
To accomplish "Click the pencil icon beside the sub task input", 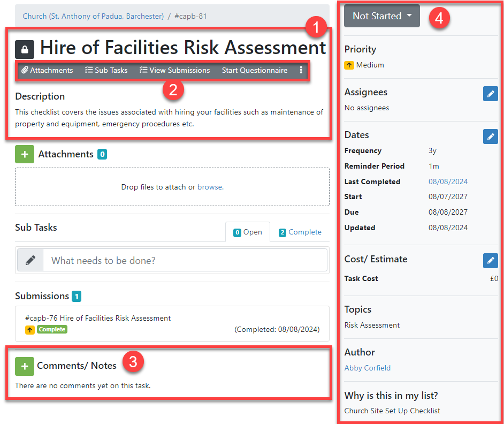I will 30,260.
